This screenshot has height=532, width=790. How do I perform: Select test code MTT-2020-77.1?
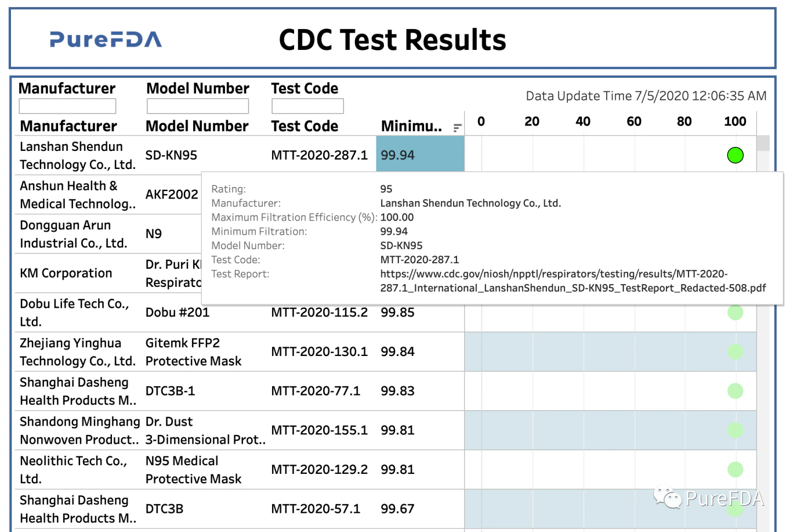315,391
